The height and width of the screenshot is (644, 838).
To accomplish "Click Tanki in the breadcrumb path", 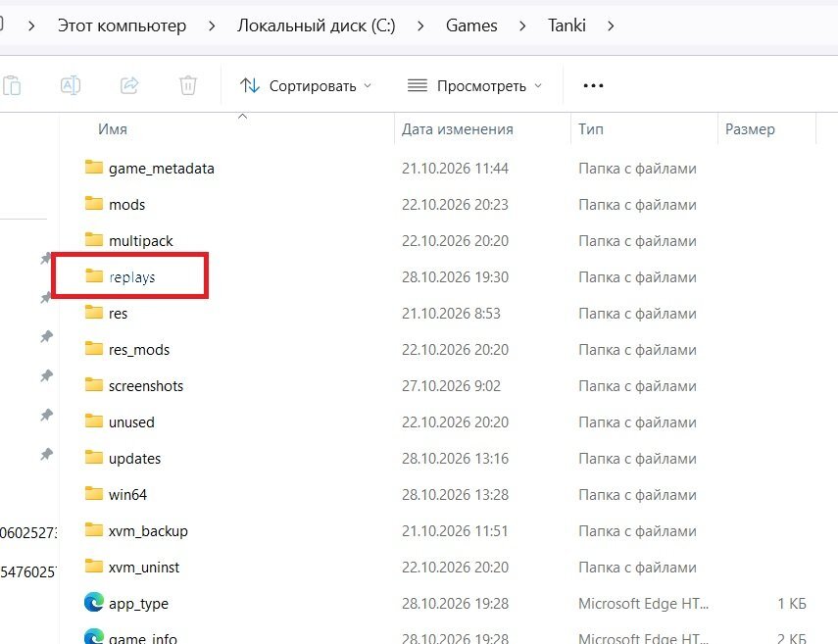I will [567, 25].
